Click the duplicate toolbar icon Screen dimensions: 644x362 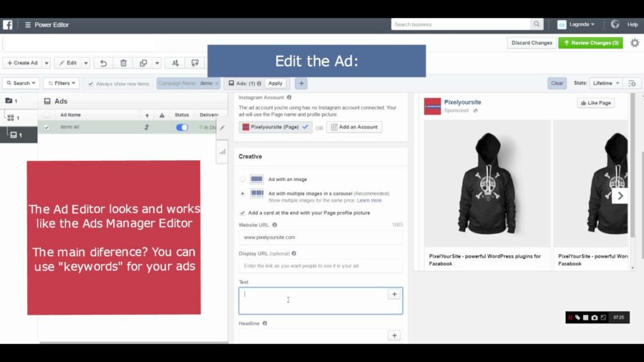coord(143,63)
